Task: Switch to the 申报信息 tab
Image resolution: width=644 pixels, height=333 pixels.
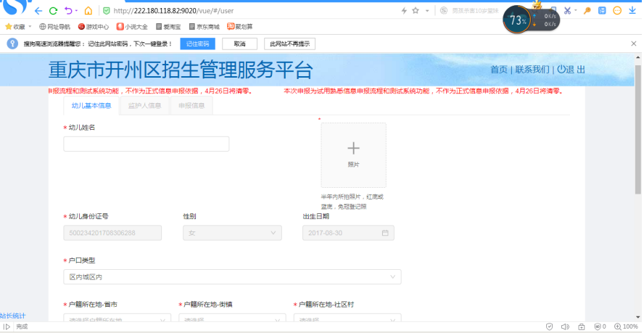Action: pos(191,106)
